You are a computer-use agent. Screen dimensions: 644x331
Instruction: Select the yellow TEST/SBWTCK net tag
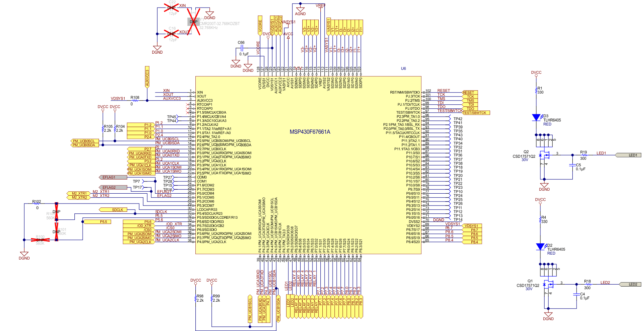[x=476, y=113]
